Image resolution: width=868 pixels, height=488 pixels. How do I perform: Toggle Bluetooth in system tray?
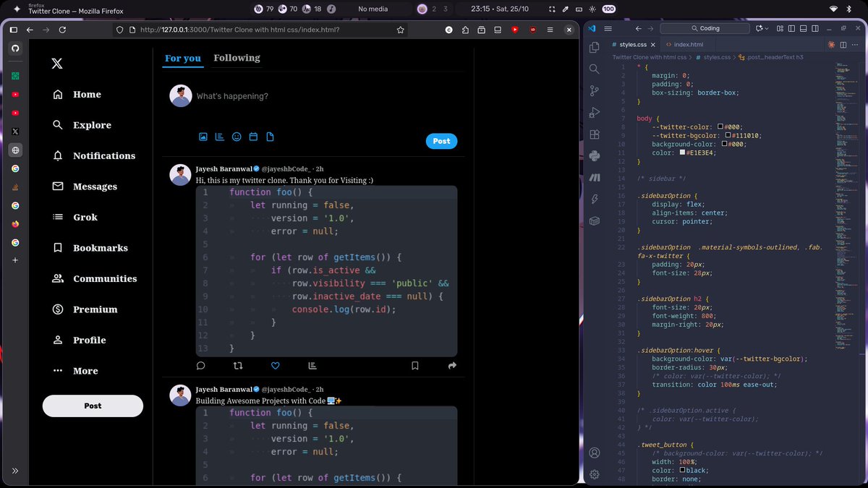click(850, 9)
